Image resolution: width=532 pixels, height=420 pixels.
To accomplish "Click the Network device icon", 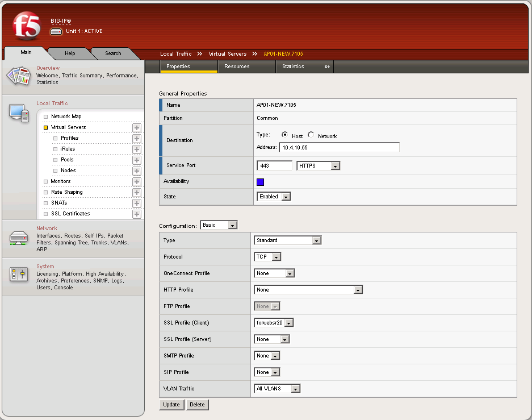I will (18, 238).
